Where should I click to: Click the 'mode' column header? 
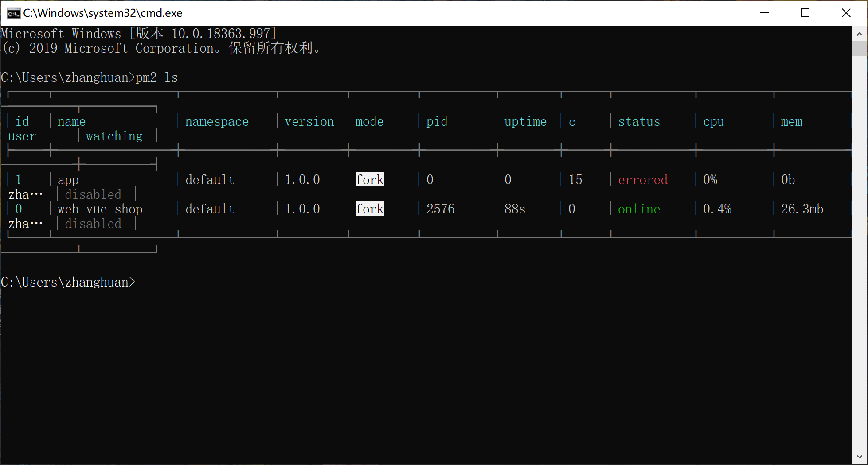(370, 121)
